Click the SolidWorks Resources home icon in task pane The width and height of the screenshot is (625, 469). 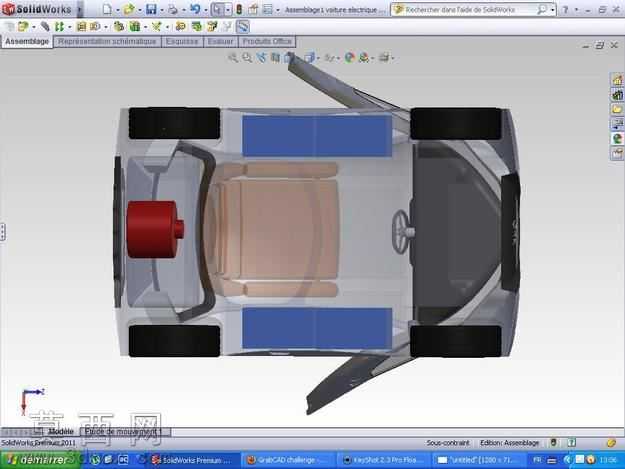click(617, 80)
